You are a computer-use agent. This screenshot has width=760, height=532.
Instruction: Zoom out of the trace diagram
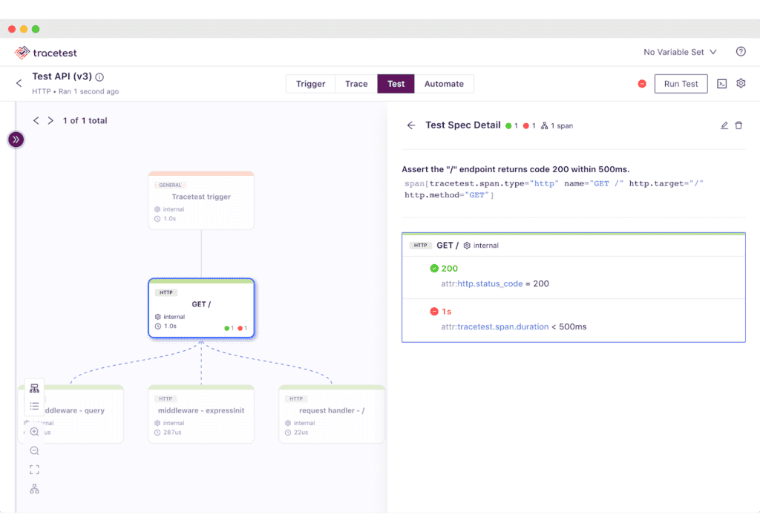[34, 451]
